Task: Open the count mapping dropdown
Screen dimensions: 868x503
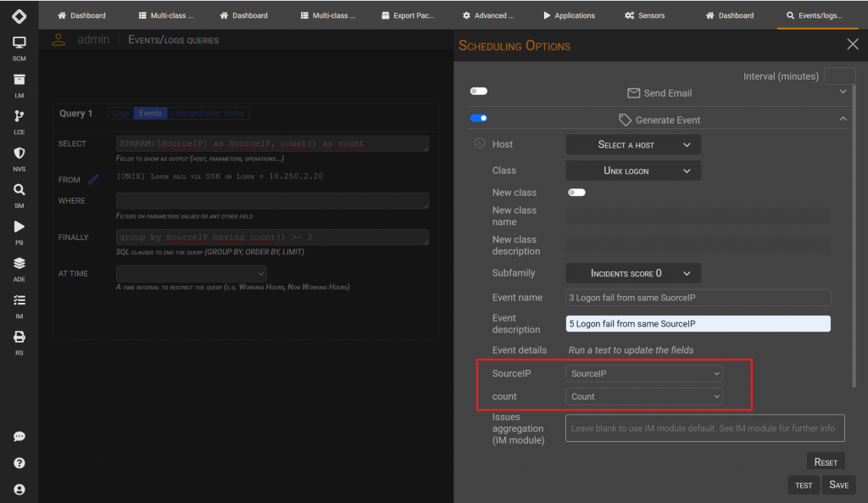Action: click(x=644, y=397)
